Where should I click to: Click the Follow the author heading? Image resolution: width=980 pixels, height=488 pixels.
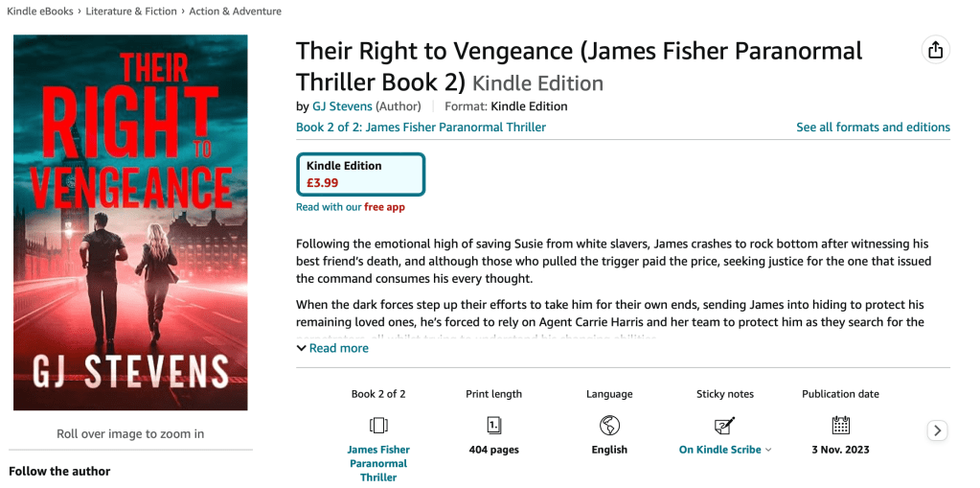[59, 471]
